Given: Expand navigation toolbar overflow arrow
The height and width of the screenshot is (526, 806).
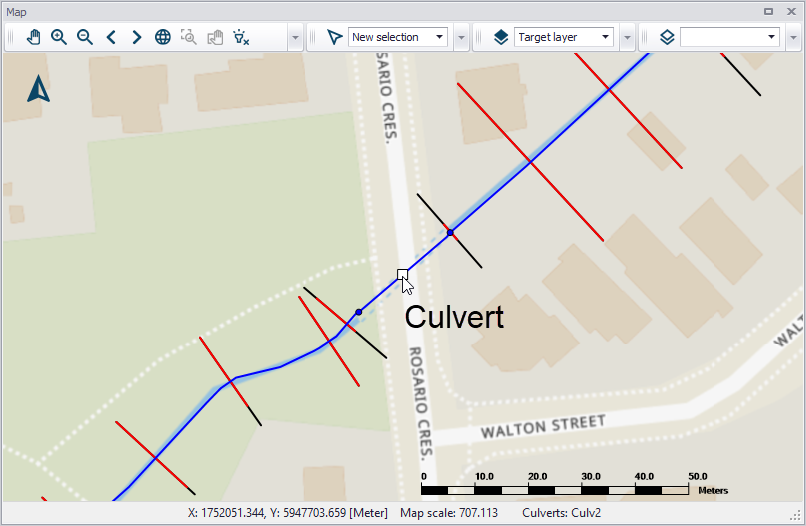Looking at the screenshot, I should (295, 37).
